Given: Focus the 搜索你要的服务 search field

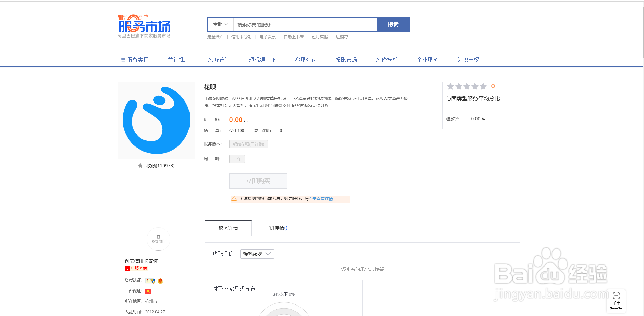Looking at the screenshot, I should pyautogui.click(x=305, y=24).
